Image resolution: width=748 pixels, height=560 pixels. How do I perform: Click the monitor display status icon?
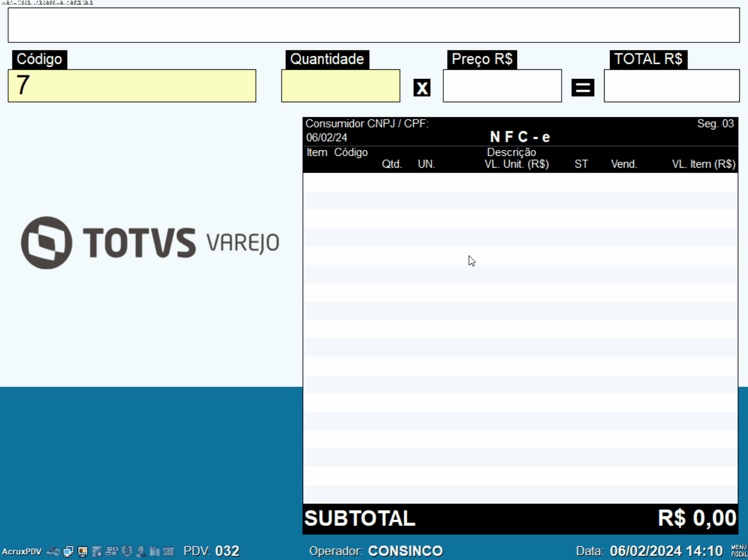[x=83, y=551]
